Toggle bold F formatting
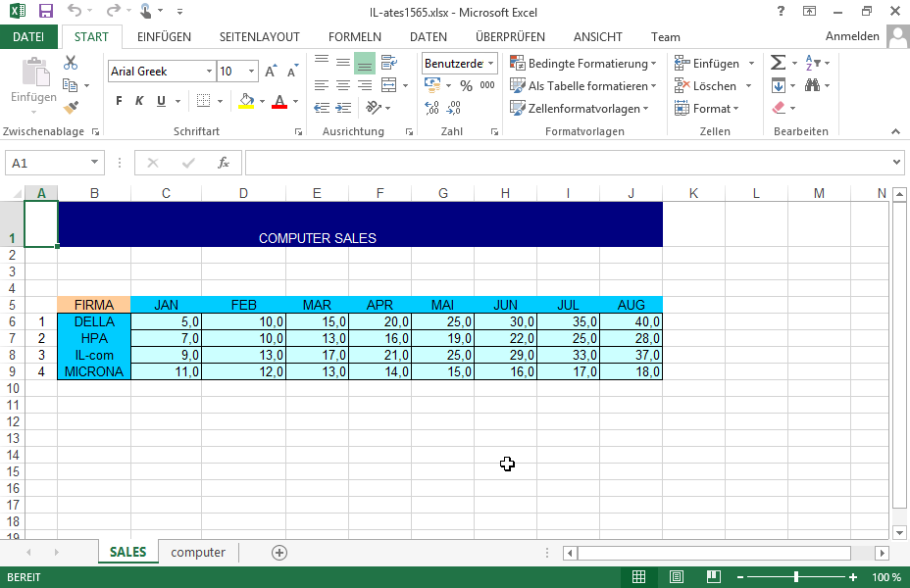Viewport: 910px width, 588px height. pos(119,101)
